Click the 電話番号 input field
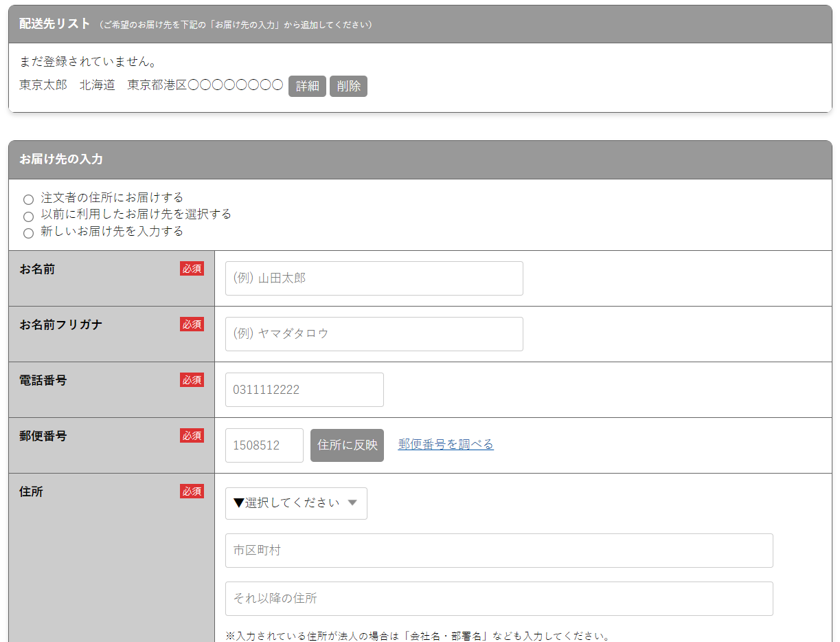This screenshot has width=840, height=642. click(x=304, y=390)
